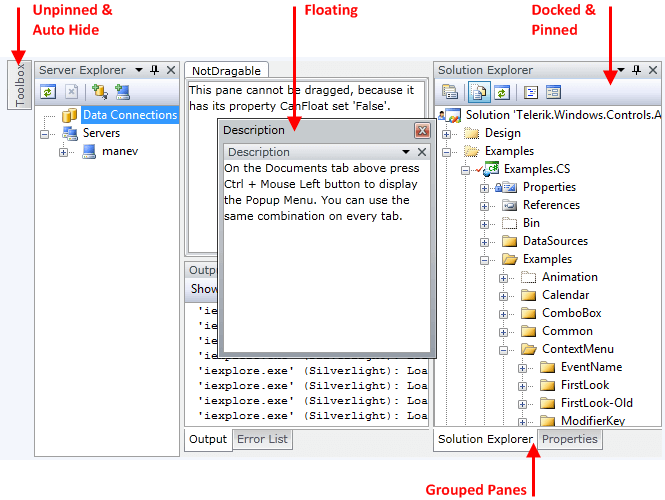Viewport: 665px width, 500px height.
Task: Click text "has its property CanFloat set 'False'."
Action: tap(290, 106)
